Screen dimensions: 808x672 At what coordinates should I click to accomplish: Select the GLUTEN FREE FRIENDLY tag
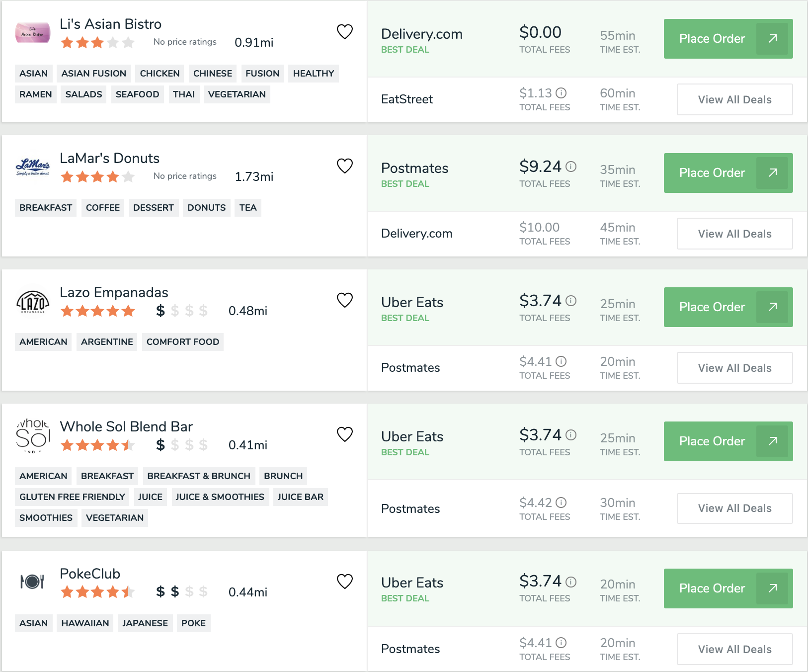(x=72, y=497)
